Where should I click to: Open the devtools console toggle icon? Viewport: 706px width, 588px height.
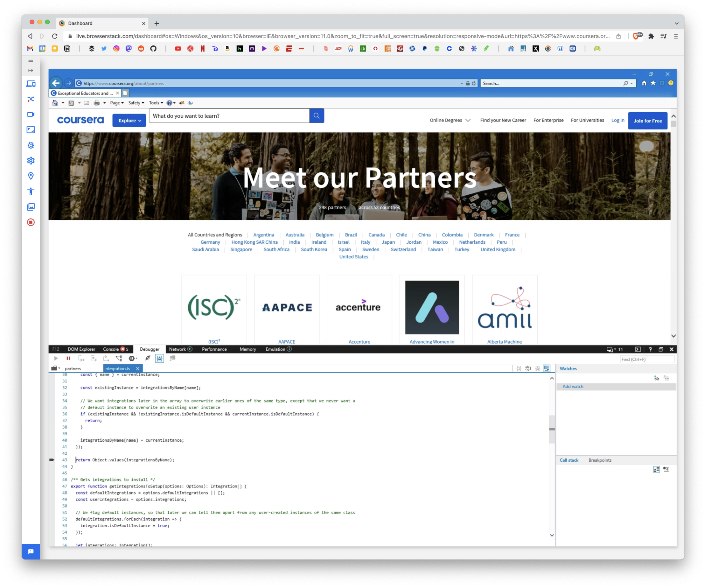[638, 349]
